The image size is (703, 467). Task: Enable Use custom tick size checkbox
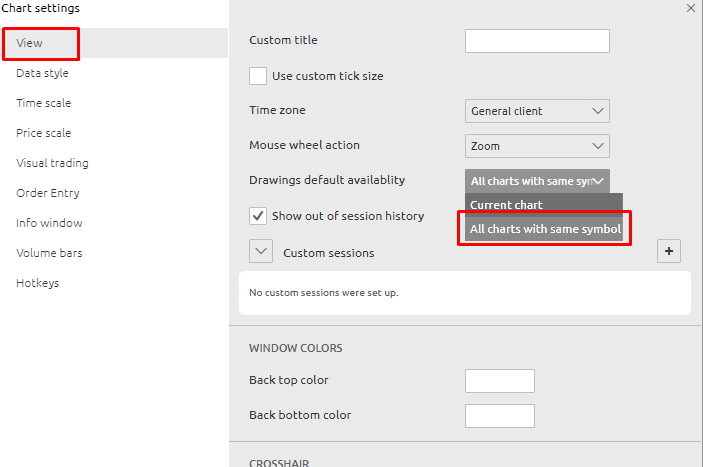pyautogui.click(x=258, y=76)
